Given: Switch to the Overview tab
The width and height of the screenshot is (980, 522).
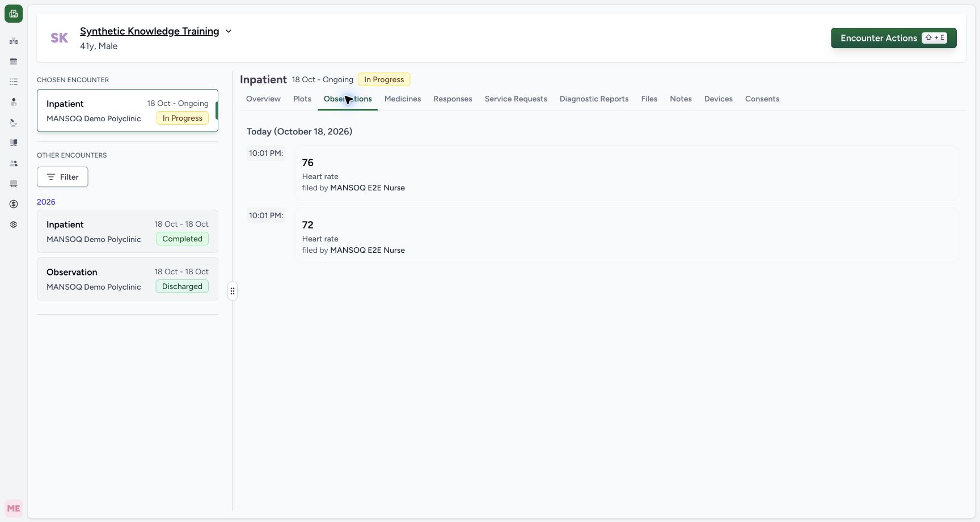Looking at the screenshot, I should point(263,99).
